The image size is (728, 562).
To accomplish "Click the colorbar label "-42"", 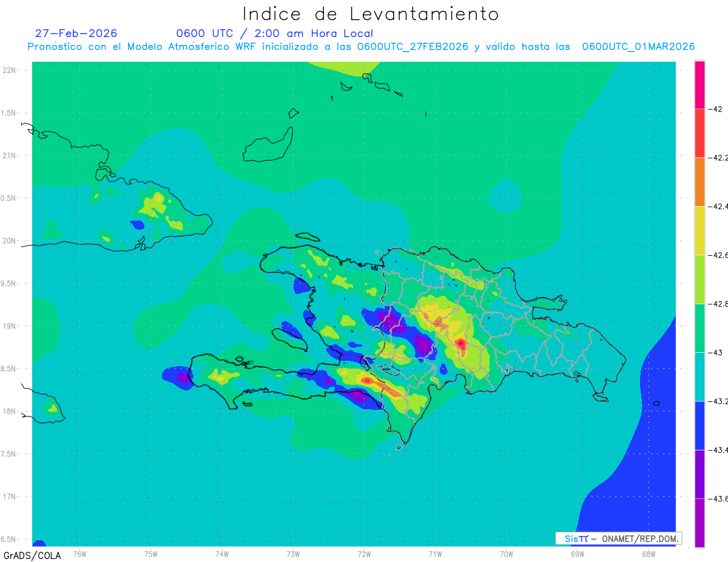I will (716, 109).
